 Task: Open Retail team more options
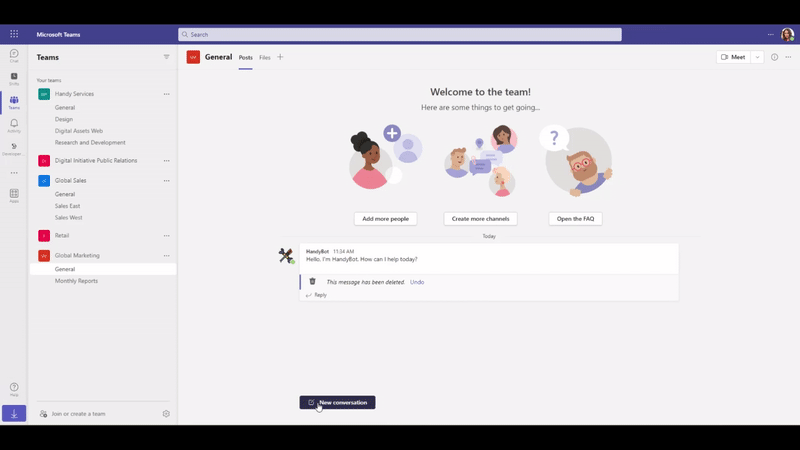coord(166,236)
